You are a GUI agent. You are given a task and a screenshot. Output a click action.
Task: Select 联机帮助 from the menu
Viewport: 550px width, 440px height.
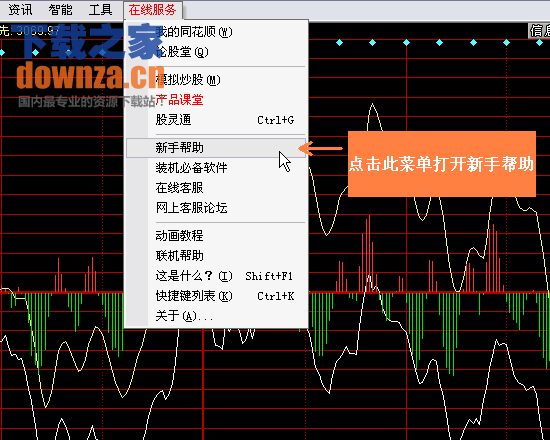click(216, 255)
